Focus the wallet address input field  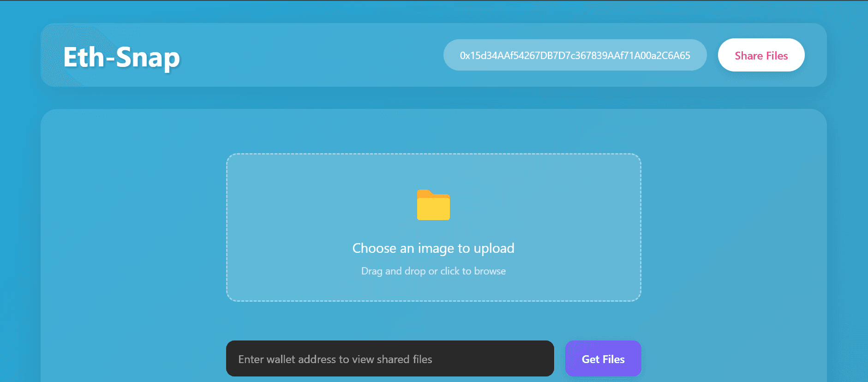[390, 359]
